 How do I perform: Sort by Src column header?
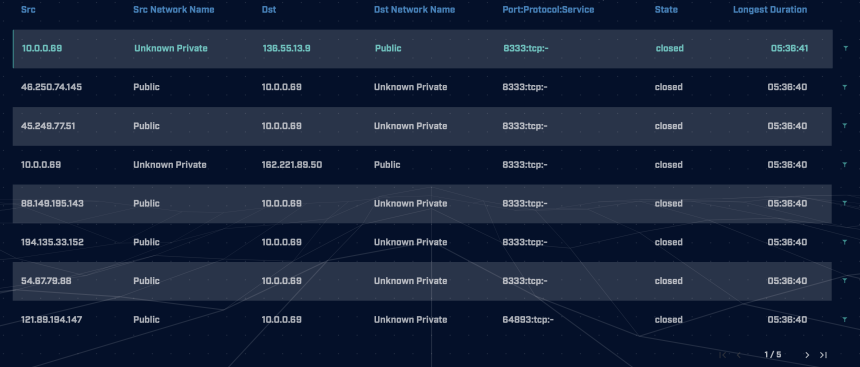[28, 9]
